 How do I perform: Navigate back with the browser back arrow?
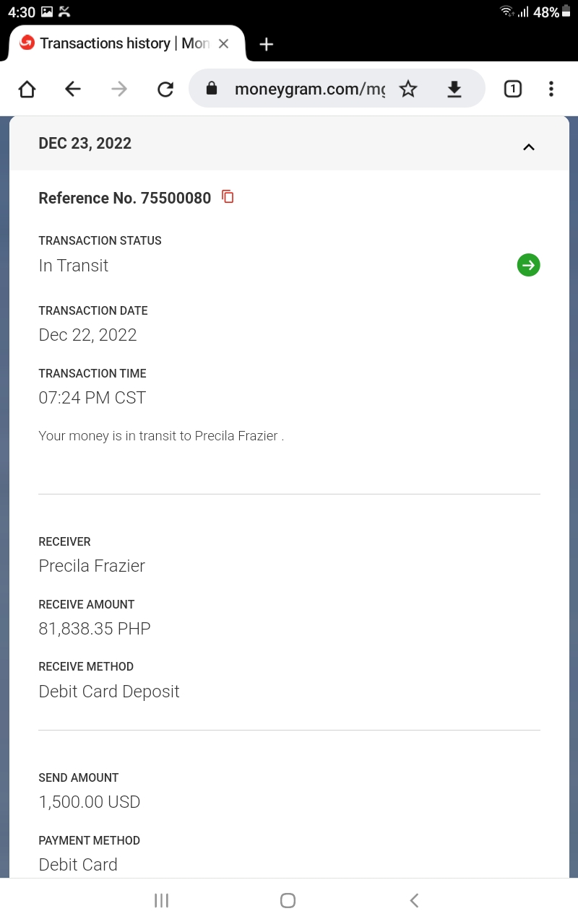click(x=72, y=89)
